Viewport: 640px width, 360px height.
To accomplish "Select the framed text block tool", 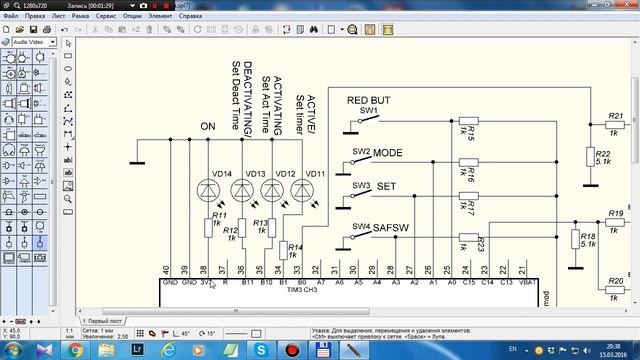I will 68,173.
